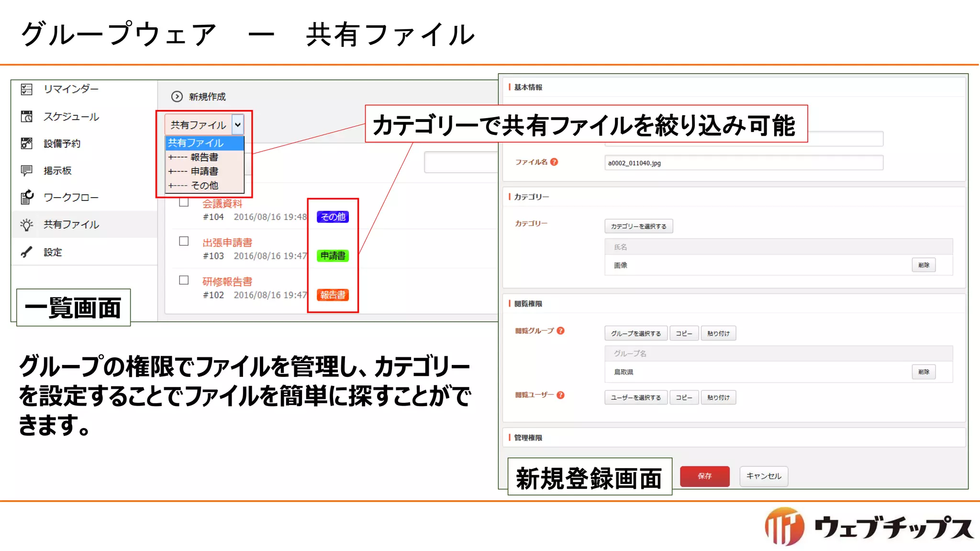Viewport: 980px width, 551px height.
Task: Open 設備予約 menu item
Action: tap(62, 143)
